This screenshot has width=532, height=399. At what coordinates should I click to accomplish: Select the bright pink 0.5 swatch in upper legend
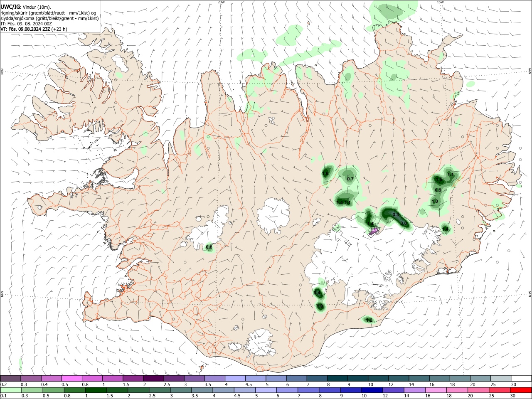[x=72, y=378]
